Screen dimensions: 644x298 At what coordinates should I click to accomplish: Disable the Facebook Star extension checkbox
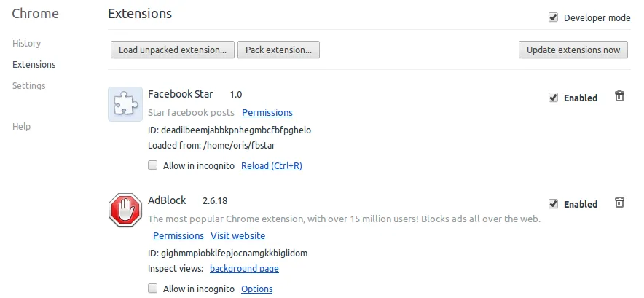[x=554, y=98]
